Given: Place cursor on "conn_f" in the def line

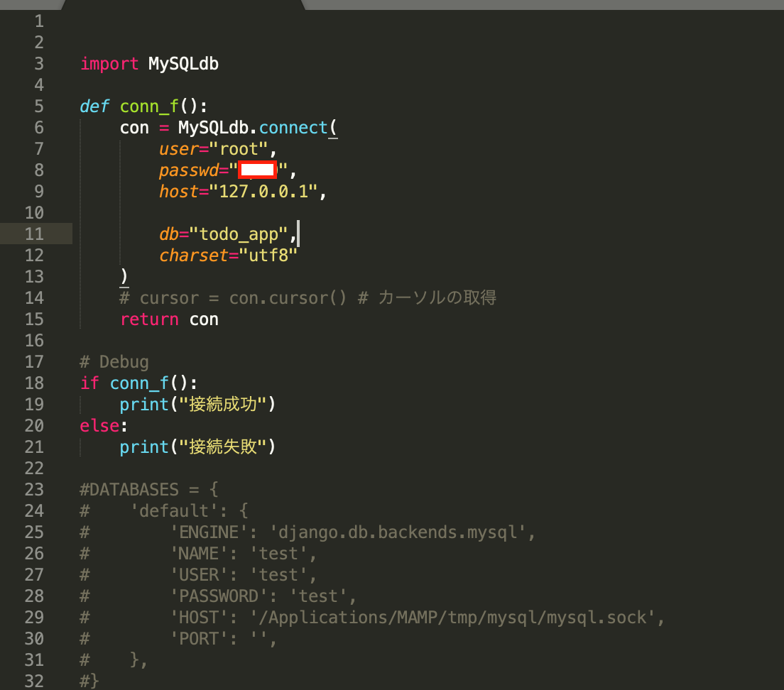Looking at the screenshot, I should click(150, 106).
